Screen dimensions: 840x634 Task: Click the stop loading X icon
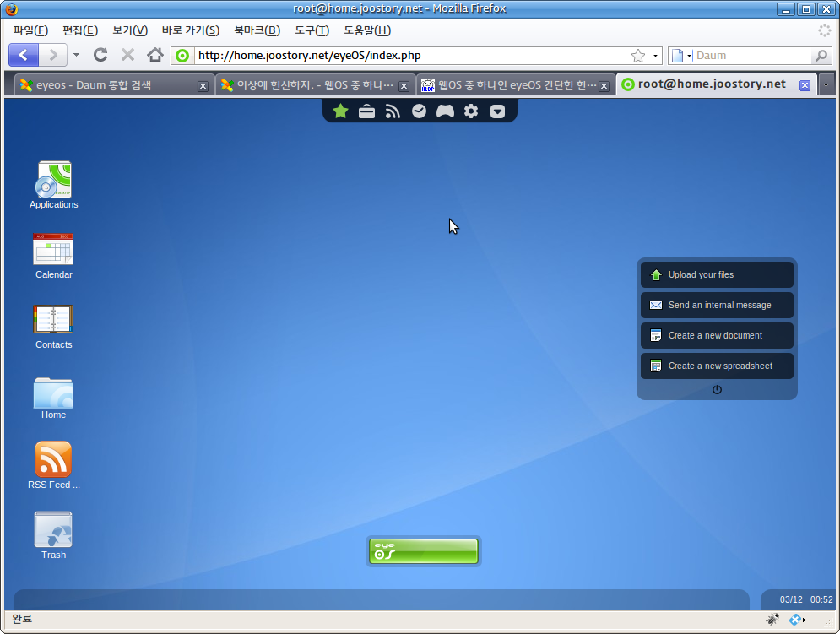[127, 55]
